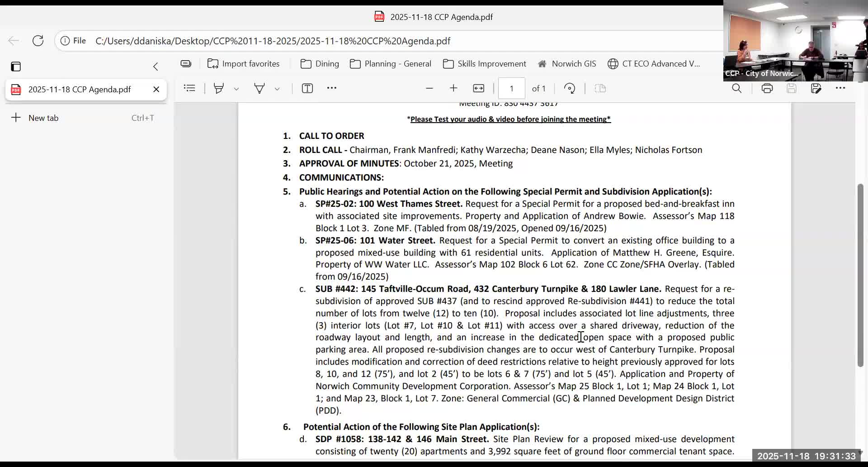The image size is (868, 467).
Task: Switch to the 2025-11-18 CCP Agenda.pdf tab
Action: point(79,89)
